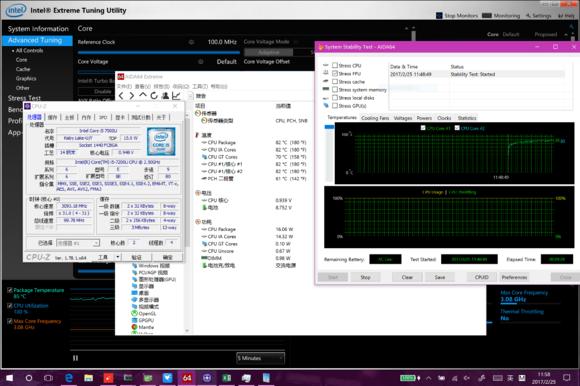Open CPU-Z processor selection dropdown

78,243
